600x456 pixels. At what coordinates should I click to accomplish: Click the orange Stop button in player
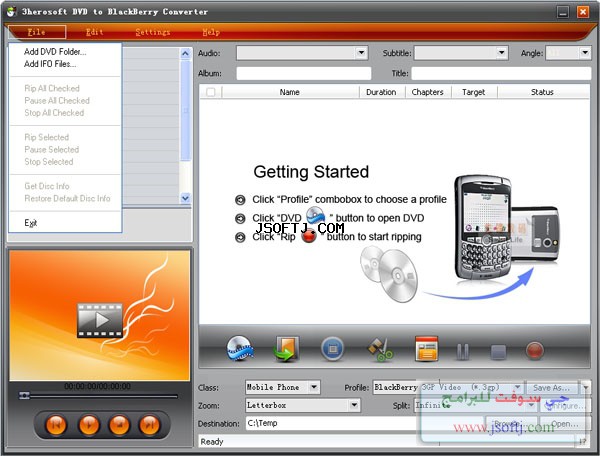point(119,424)
